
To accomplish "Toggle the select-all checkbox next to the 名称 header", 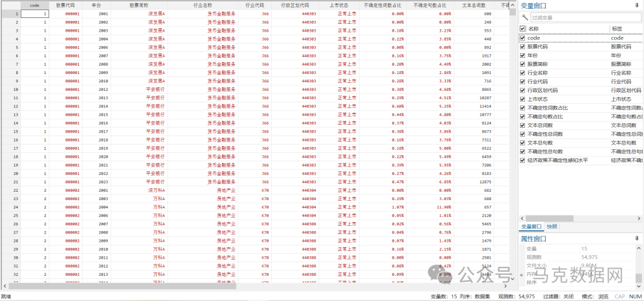I will point(522,29).
